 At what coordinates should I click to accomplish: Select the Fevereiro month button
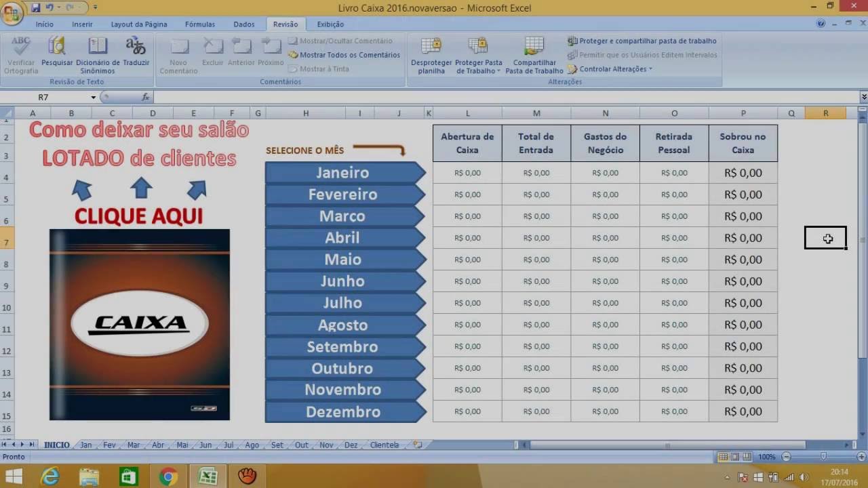344,195
